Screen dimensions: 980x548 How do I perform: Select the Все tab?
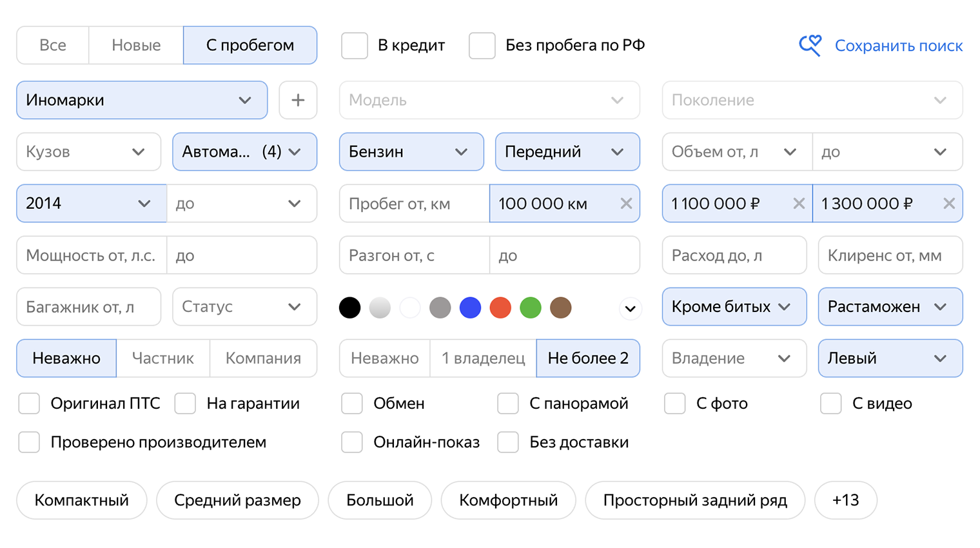click(53, 45)
